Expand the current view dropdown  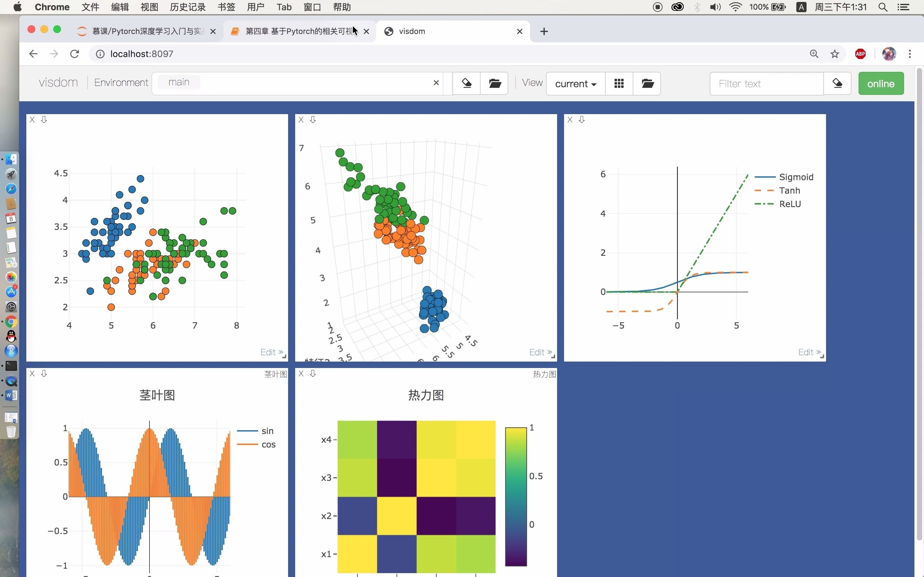click(575, 83)
